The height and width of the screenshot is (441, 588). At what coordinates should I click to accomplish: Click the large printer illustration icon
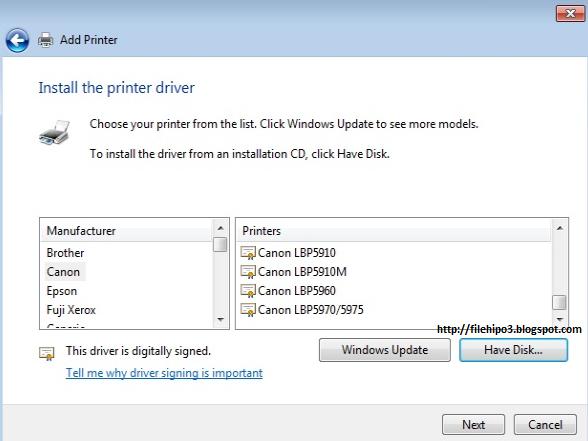54,132
